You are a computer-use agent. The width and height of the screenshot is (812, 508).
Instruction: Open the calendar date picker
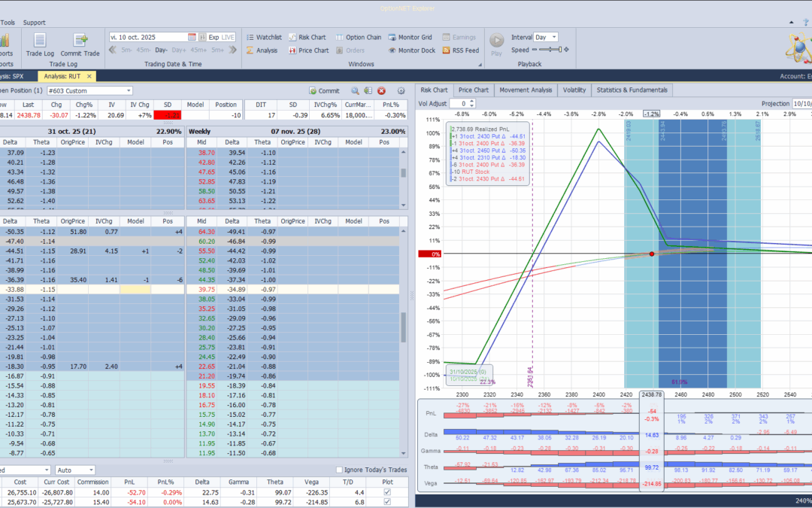[192, 38]
